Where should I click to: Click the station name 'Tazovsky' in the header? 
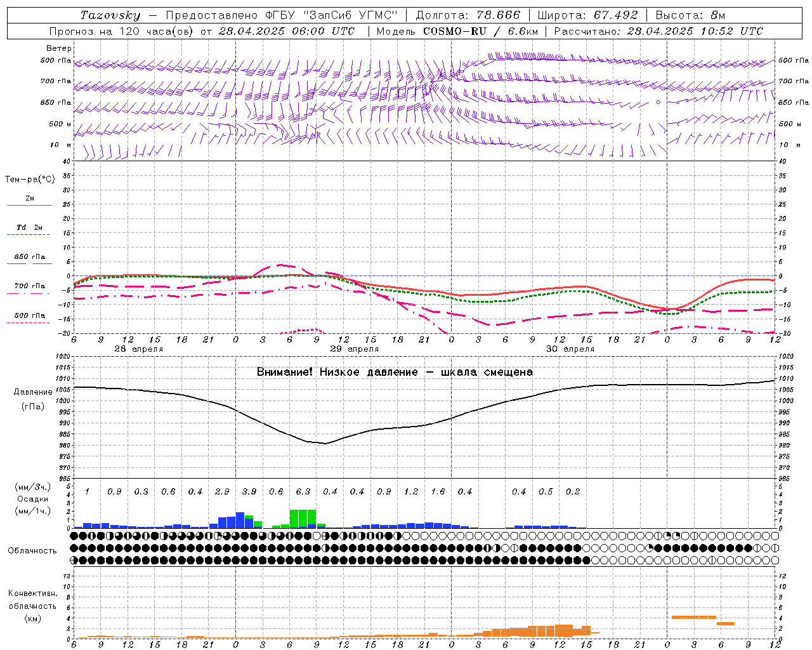[110, 15]
